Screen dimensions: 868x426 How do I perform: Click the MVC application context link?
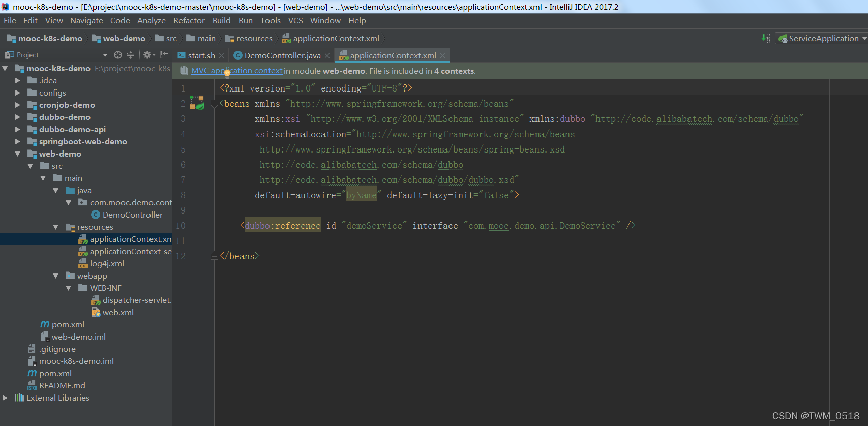[x=236, y=71]
